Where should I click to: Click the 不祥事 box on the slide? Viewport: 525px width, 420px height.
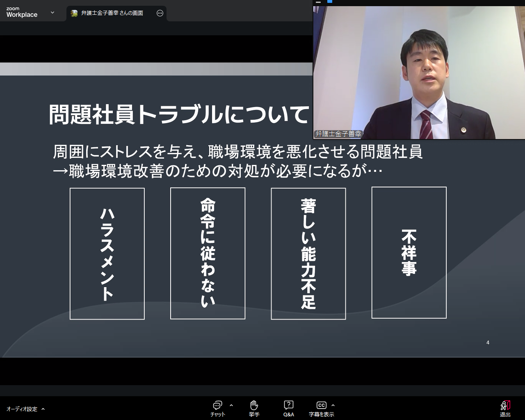pyautogui.click(x=409, y=253)
